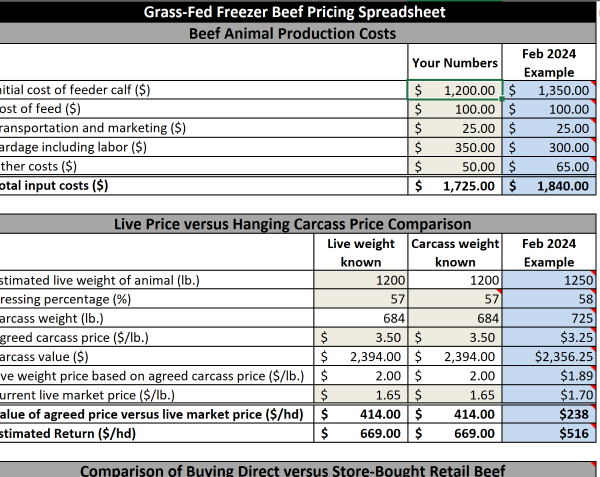Select dressing percentage under Carcass weight known

tap(455, 299)
